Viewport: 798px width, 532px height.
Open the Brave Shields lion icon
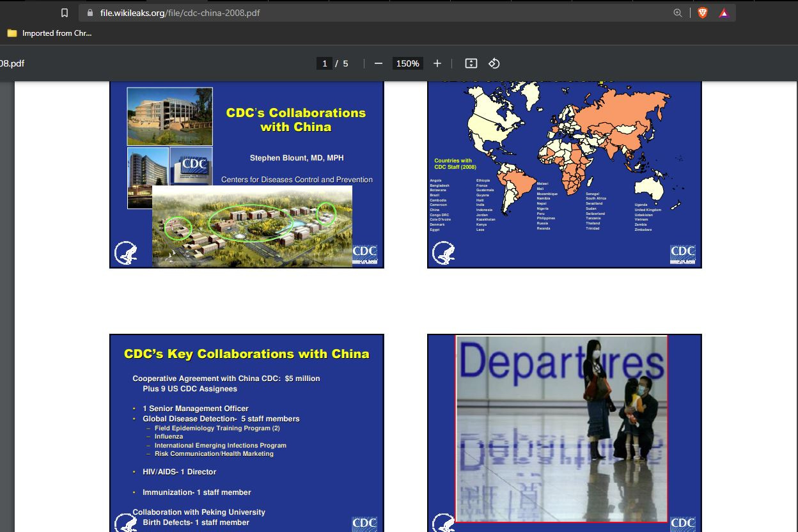(x=703, y=13)
